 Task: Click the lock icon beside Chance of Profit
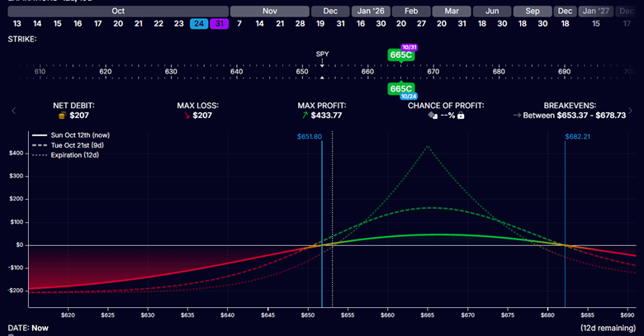point(461,116)
